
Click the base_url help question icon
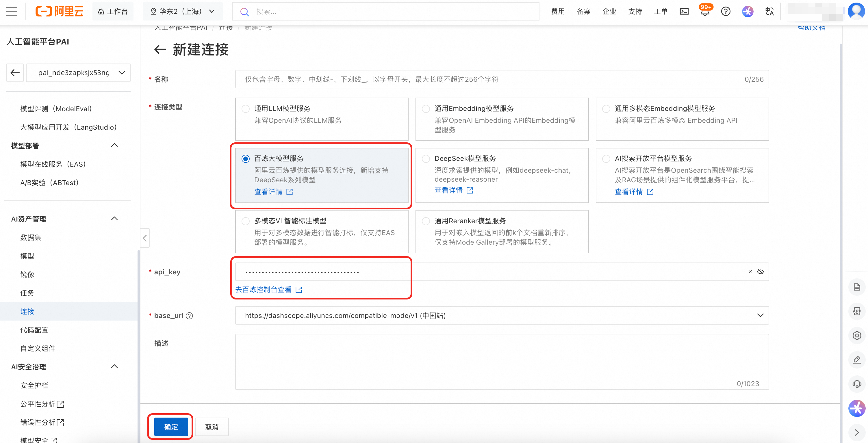[x=190, y=316]
